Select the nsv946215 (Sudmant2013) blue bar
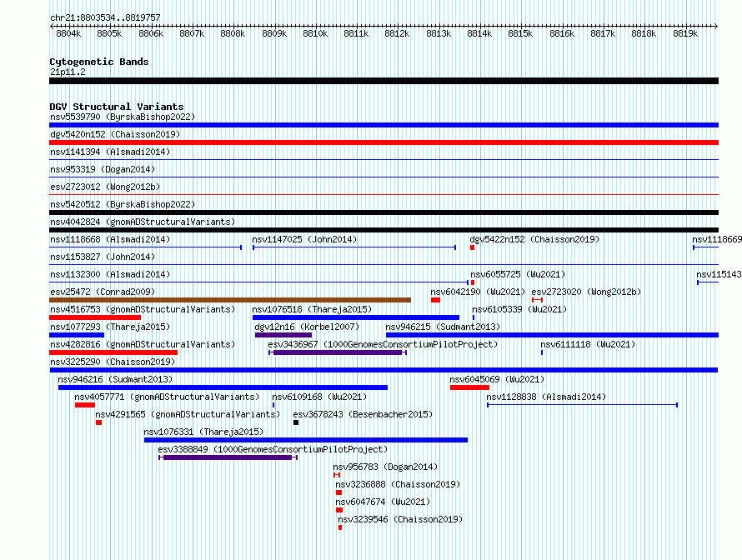Image resolution: width=742 pixels, height=560 pixels. pyautogui.click(x=552, y=335)
